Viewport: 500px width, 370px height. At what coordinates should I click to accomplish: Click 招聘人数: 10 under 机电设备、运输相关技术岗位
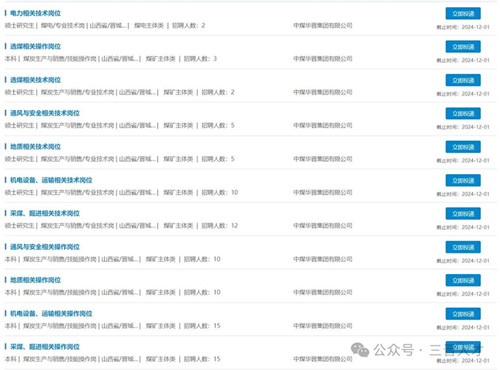(x=220, y=192)
